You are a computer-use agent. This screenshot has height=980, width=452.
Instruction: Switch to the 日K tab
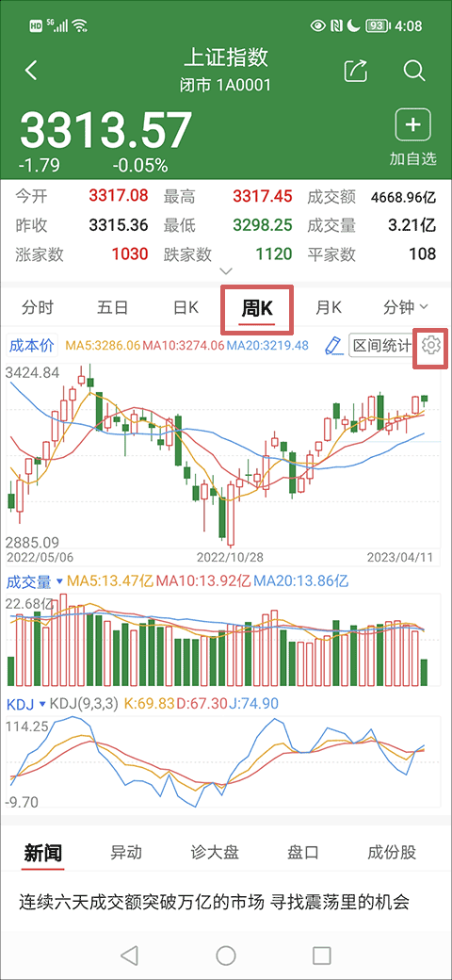pyautogui.click(x=186, y=307)
